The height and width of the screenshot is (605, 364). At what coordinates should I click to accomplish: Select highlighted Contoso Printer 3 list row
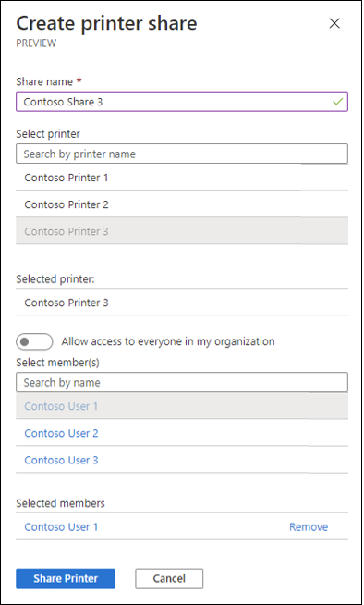[x=182, y=231]
